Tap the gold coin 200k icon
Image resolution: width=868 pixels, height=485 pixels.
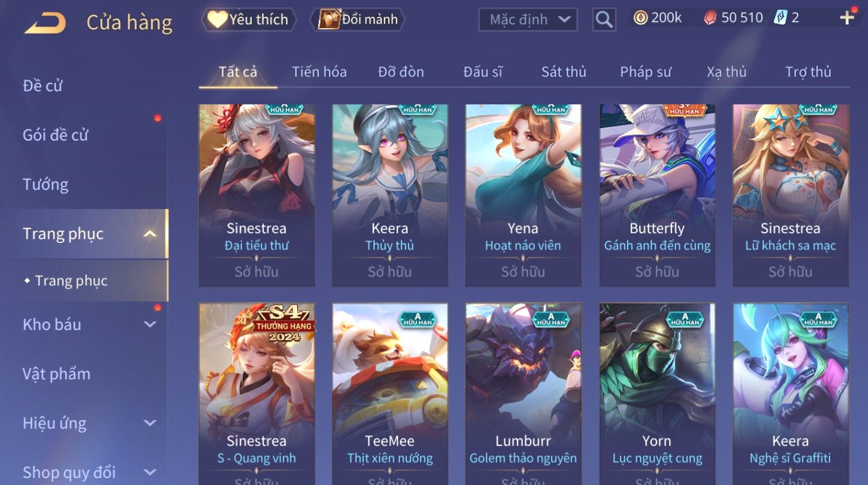[x=640, y=18]
